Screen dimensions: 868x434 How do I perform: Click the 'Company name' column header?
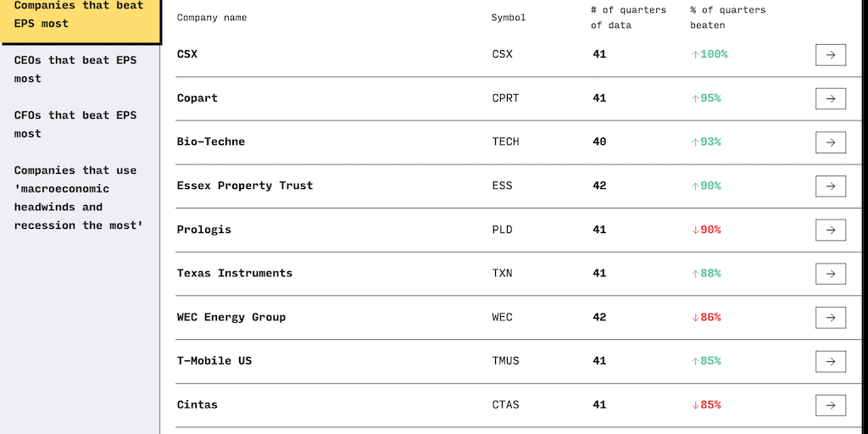(212, 18)
